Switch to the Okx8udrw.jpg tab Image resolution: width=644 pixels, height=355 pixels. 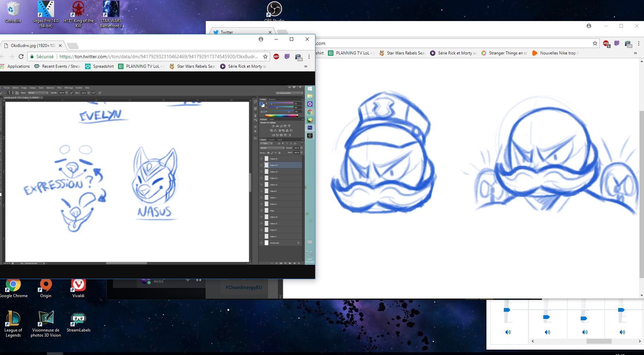pos(33,46)
